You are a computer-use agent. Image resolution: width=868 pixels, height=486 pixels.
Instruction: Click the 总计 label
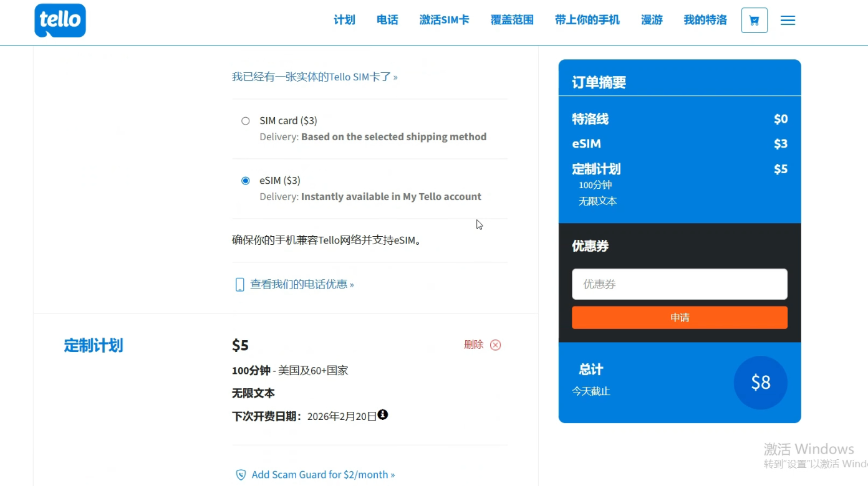pos(591,369)
